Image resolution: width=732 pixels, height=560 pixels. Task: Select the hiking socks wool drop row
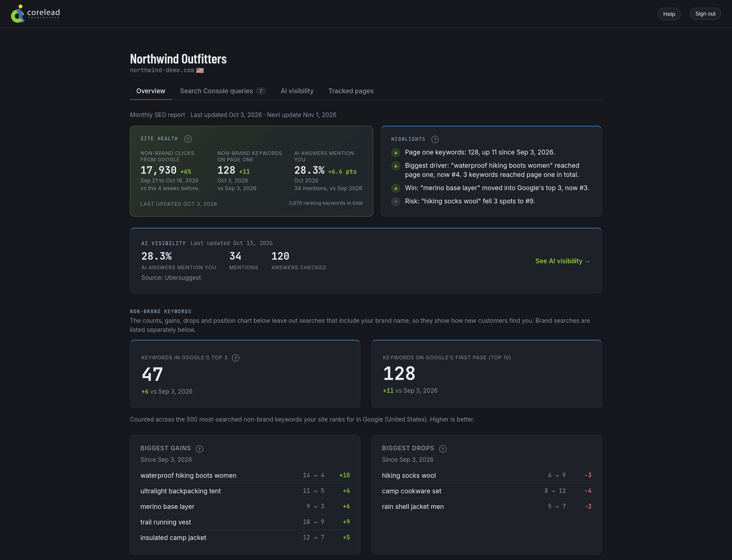coord(486,475)
